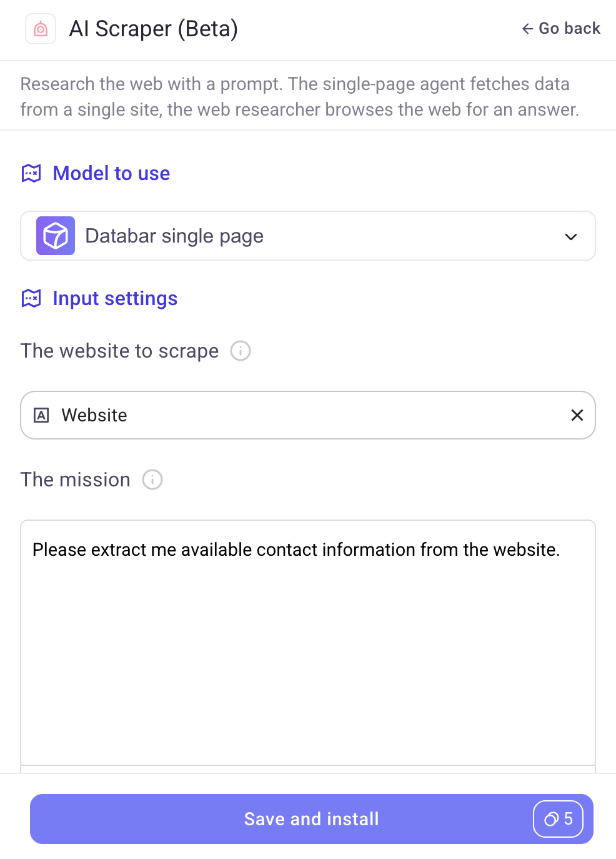Go back to the previous screen
The image size is (616, 859).
[561, 29]
